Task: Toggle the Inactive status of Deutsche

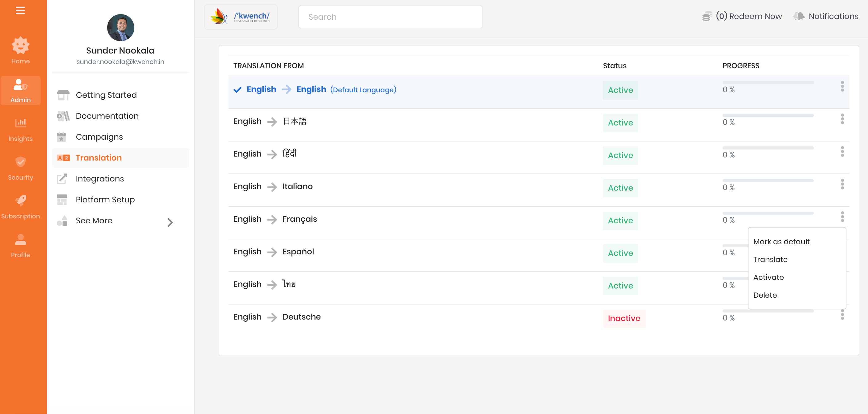Action: [624, 318]
